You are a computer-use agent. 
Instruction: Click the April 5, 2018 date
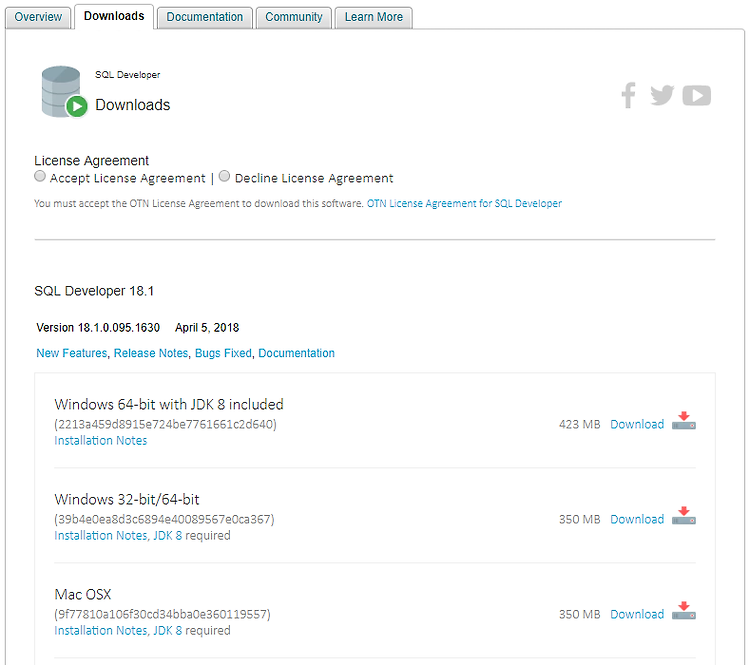207,328
